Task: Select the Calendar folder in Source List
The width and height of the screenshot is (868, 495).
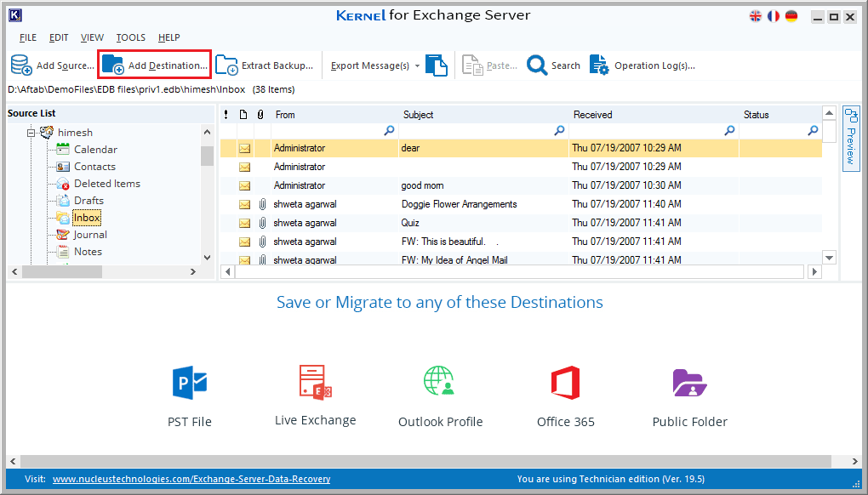Action: 95,150
